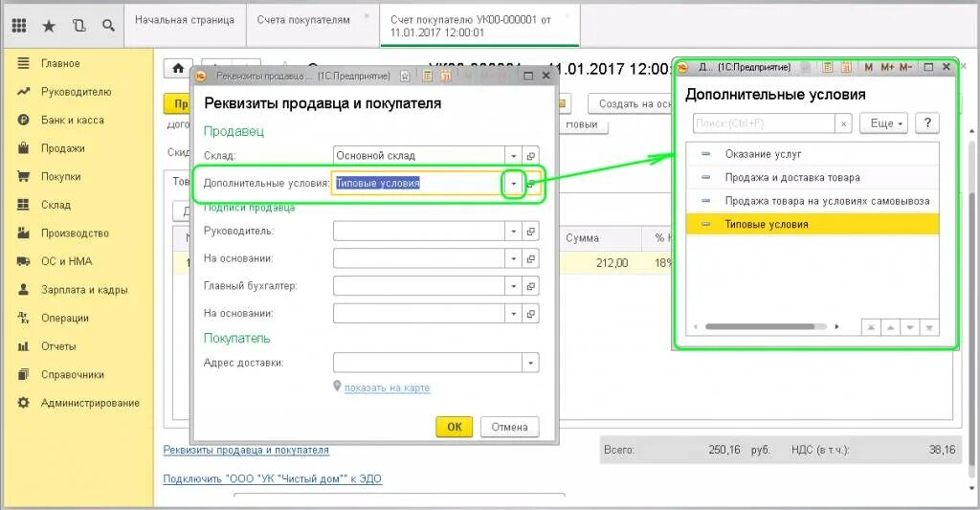Open На основании item below Главный бухгалтер

[530, 314]
